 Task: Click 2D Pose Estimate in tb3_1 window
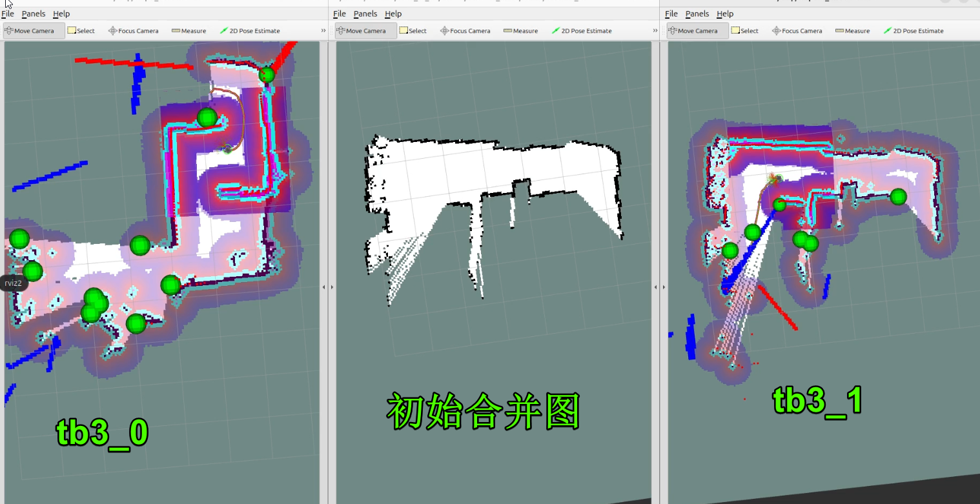pos(914,31)
